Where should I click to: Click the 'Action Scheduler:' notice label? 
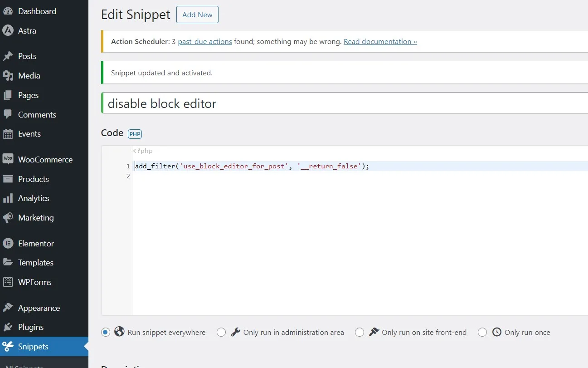140,41
